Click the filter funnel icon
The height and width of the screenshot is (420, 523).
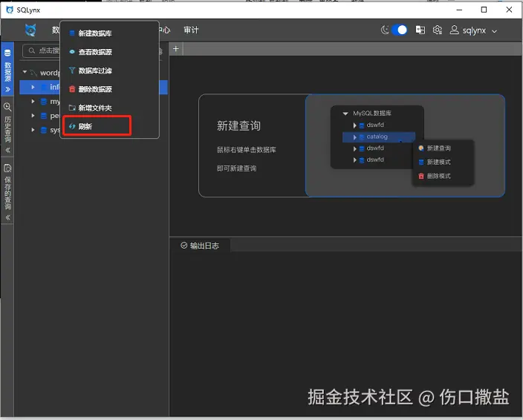point(72,70)
